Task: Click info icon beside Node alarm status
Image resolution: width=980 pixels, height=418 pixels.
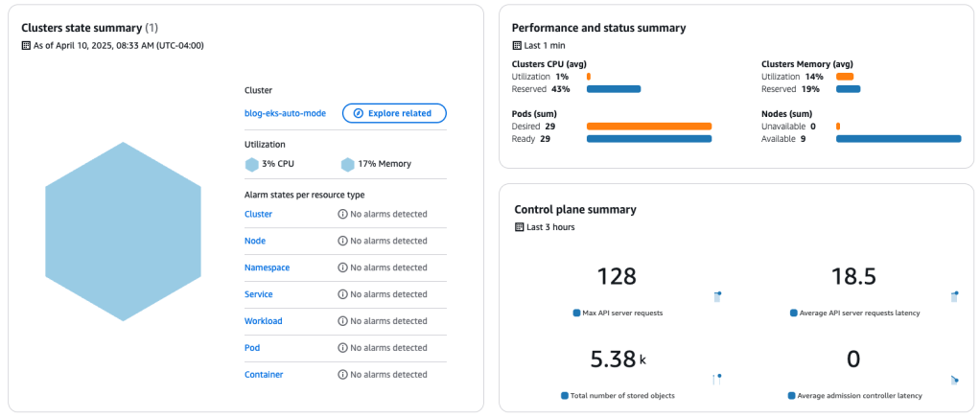Action: pos(342,242)
